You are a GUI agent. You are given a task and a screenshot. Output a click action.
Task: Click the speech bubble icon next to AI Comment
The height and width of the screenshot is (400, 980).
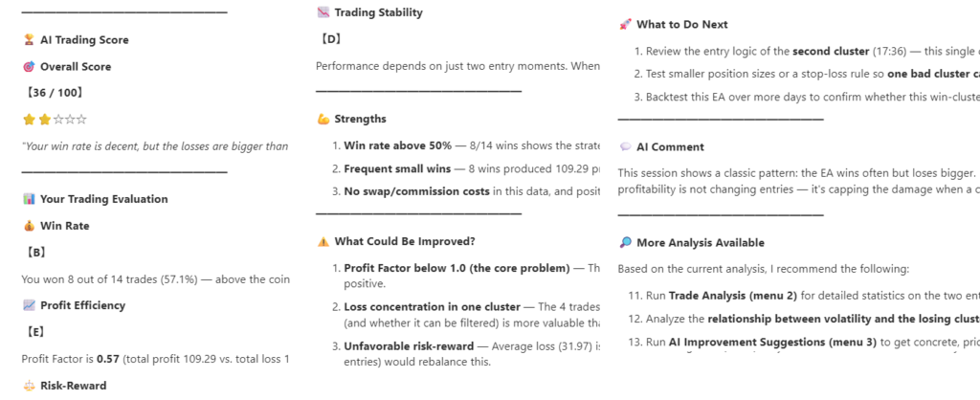(625, 146)
